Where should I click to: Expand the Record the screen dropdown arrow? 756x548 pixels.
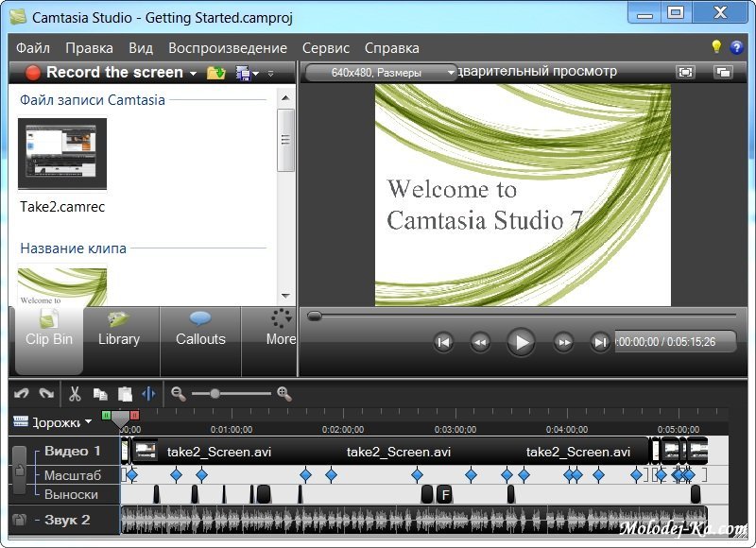(194, 74)
